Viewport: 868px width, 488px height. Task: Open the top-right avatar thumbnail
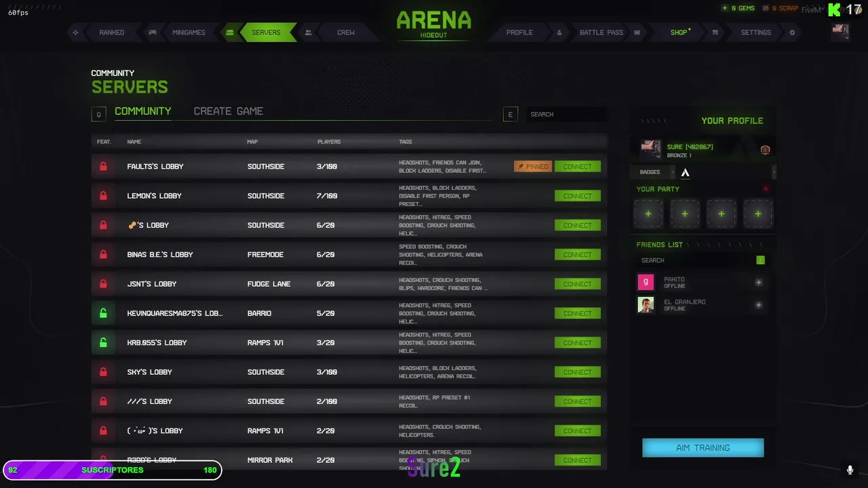pyautogui.click(x=840, y=32)
